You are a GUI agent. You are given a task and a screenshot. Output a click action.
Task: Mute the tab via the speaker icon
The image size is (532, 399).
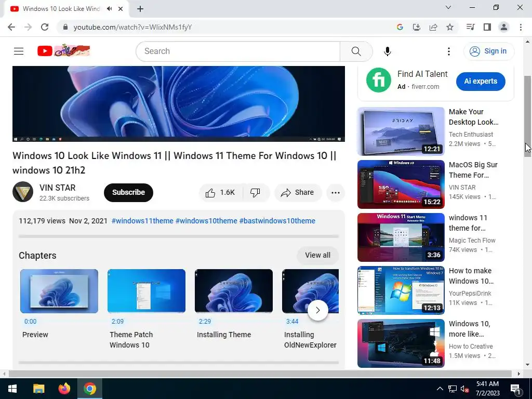pos(109,9)
